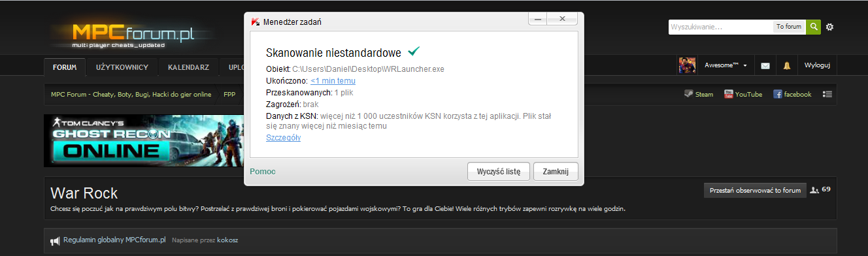Viewport: 868px width, 256px height.
Task: Open the Pomoc link in dialog
Action: pos(263,171)
